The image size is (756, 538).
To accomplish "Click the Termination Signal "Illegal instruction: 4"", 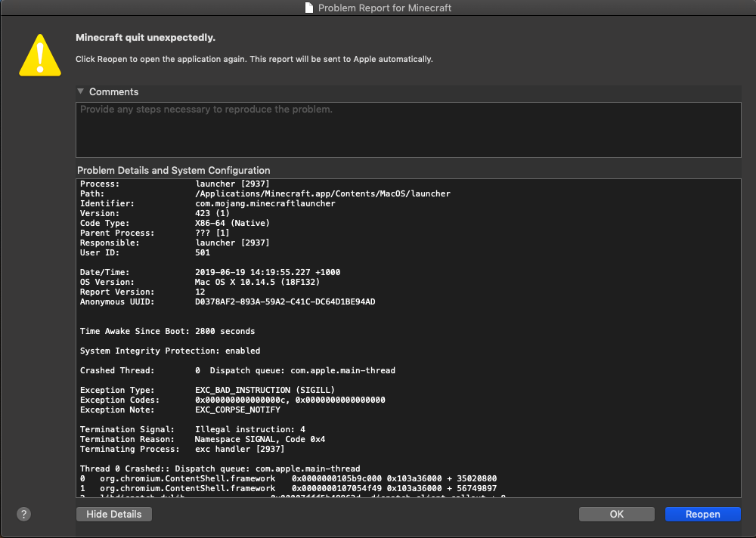I will [250, 429].
